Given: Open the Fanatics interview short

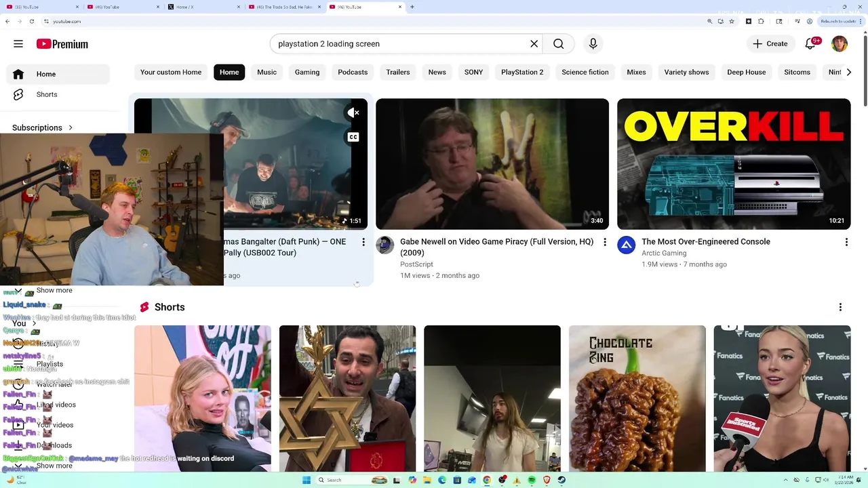Looking at the screenshot, I should 783,399.
